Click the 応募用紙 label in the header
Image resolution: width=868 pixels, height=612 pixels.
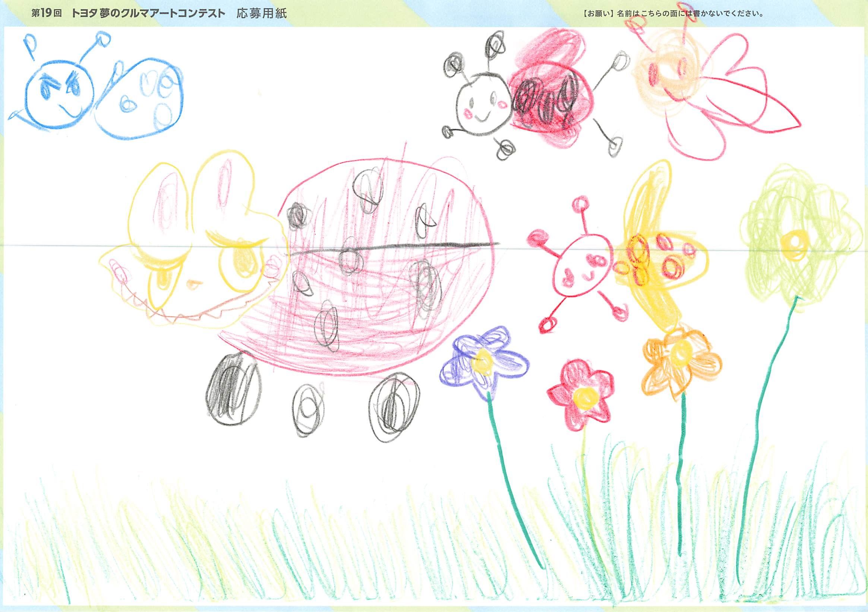click(262, 14)
